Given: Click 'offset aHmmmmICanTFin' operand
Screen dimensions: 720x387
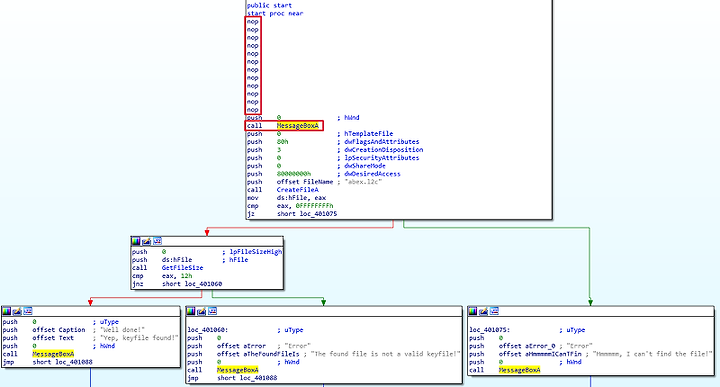Looking at the screenshot, I should [x=540, y=354].
